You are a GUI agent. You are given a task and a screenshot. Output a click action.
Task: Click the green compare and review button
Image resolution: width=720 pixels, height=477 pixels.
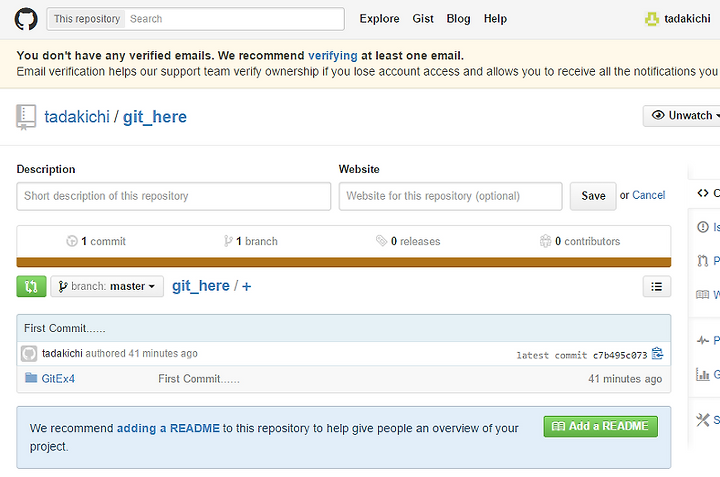(x=31, y=286)
